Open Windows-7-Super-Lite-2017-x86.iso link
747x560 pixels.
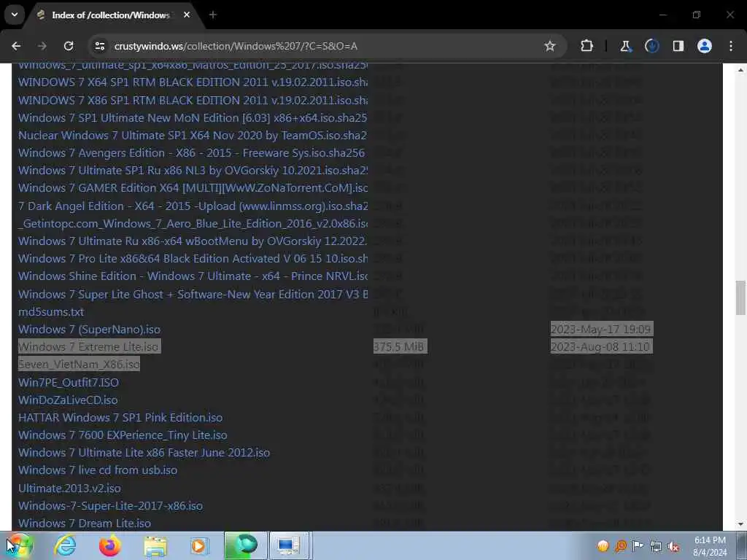(x=111, y=506)
